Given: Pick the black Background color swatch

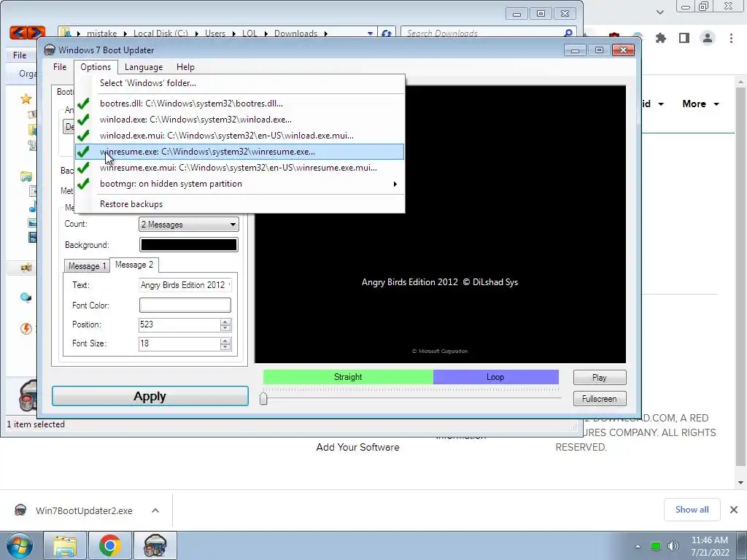Looking at the screenshot, I should click(189, 245).
